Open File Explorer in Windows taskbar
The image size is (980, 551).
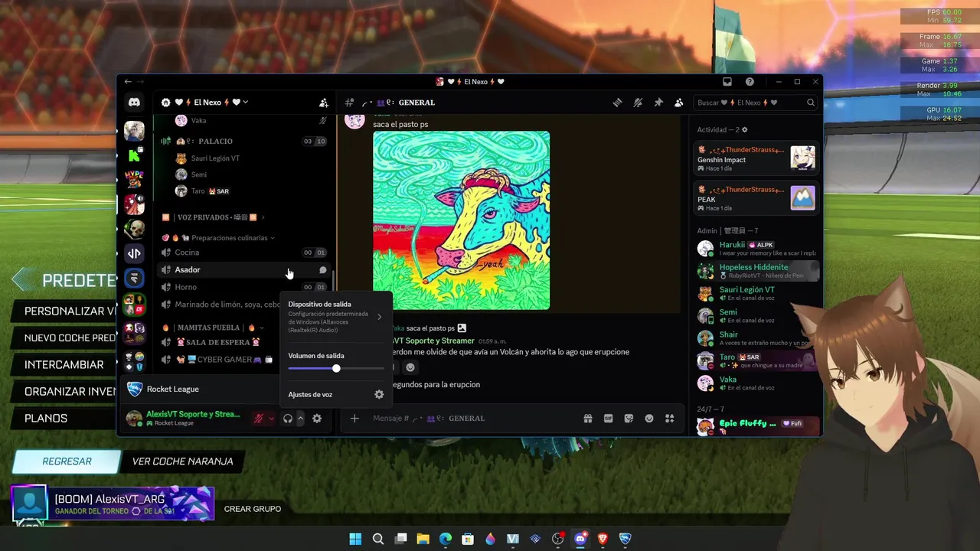[x=423, y=539]
